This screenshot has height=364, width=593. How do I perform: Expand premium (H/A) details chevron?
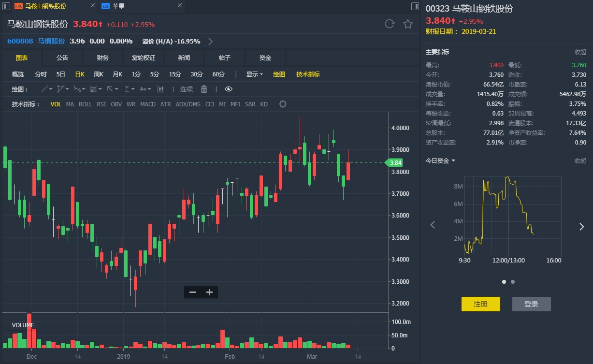pos(211,41)
